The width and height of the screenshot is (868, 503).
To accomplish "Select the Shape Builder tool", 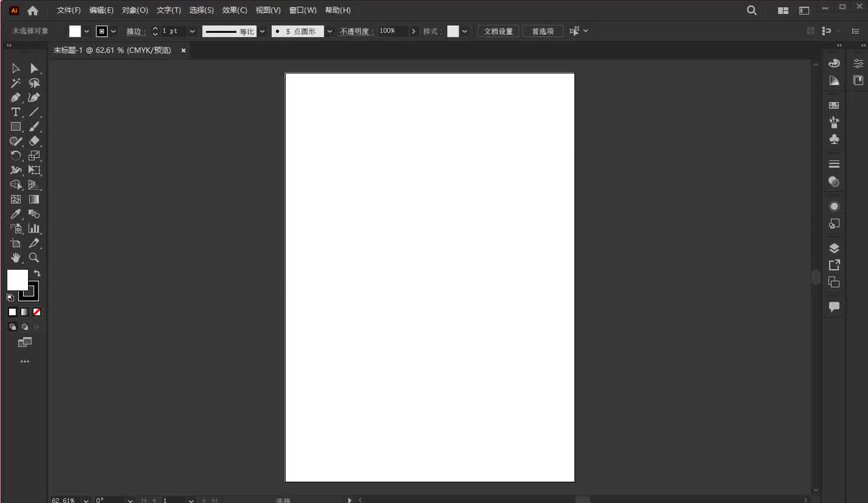I will click(x=15, y=185).
